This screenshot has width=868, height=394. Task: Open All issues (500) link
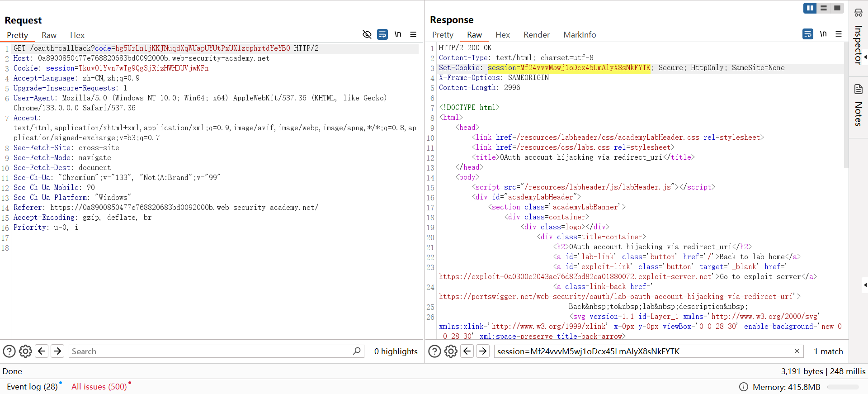[99, 387]
